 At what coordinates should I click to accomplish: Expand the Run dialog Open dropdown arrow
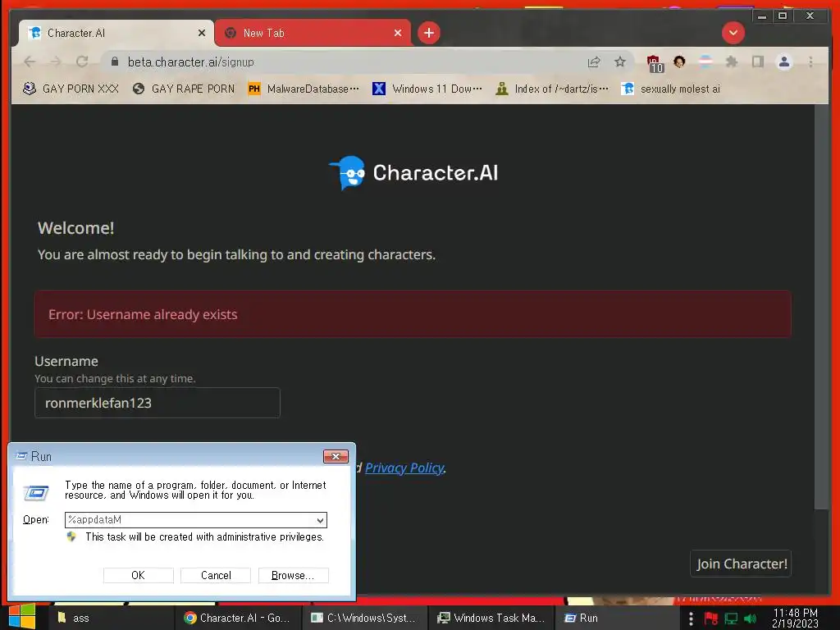point(320,520)
